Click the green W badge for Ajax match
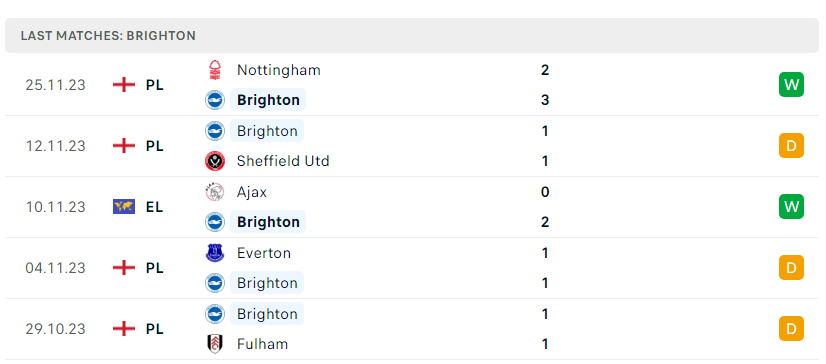826x364 pixels. click(791, 206)
